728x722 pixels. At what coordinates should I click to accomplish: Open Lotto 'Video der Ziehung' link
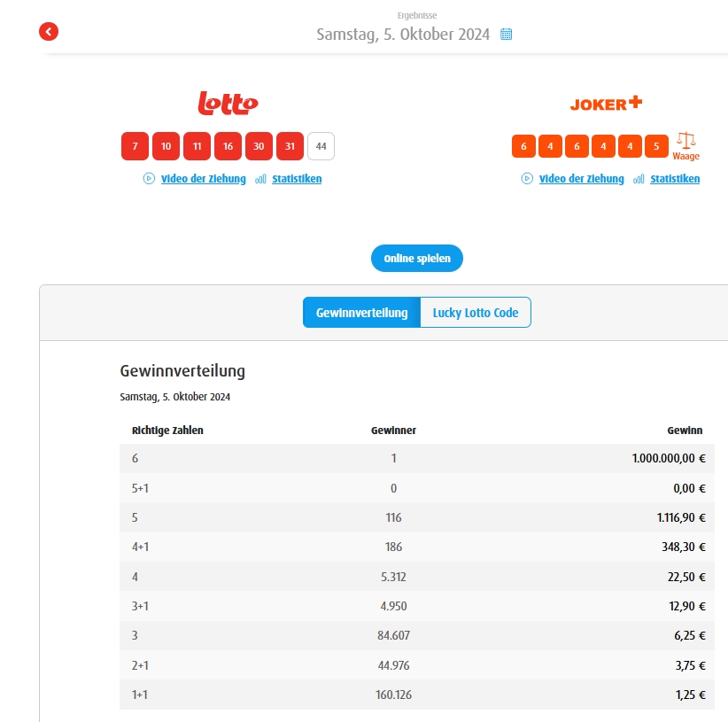click(x=204, y=179)
